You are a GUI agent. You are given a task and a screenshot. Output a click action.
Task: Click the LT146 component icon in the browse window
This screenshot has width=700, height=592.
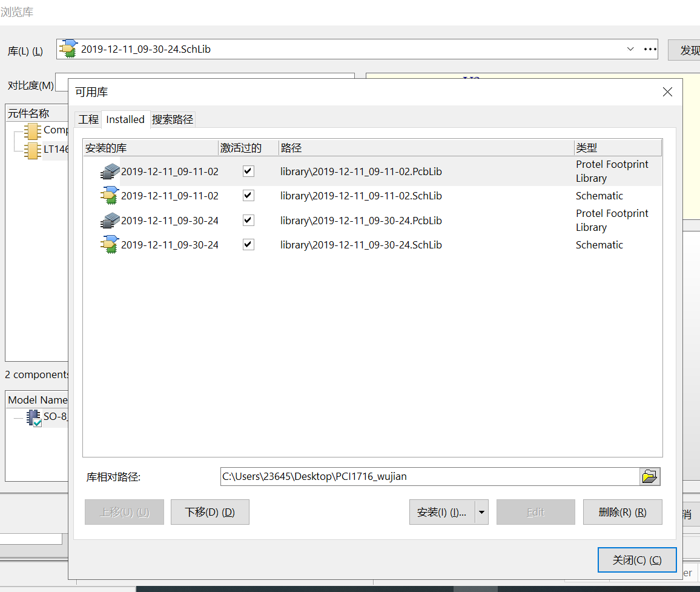tap(33, 150)
